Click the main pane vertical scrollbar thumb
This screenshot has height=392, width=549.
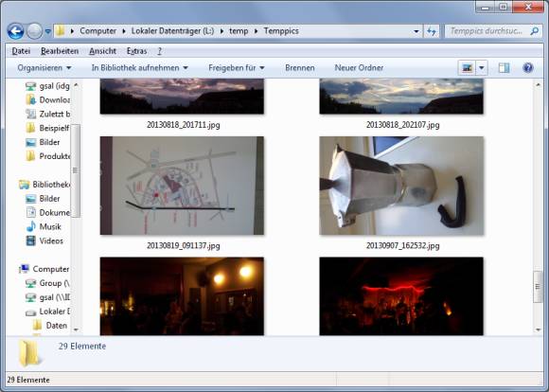[538, 287]
